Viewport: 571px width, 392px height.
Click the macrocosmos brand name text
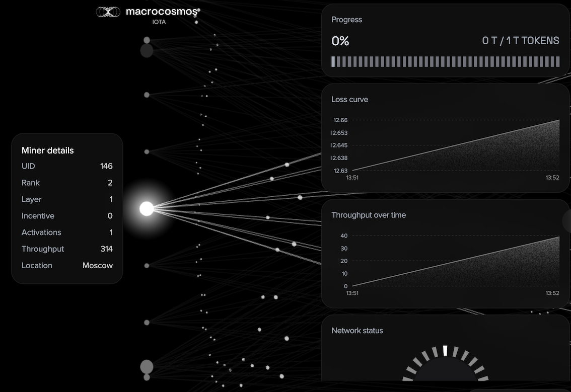(x=162, y=12)
